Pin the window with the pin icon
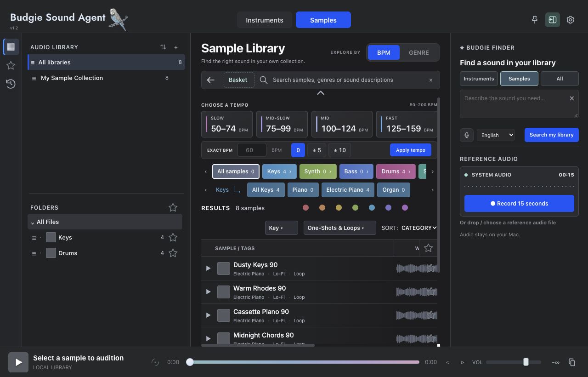The height and width of the screenshot is (377, 588). [x=534, y=20]
